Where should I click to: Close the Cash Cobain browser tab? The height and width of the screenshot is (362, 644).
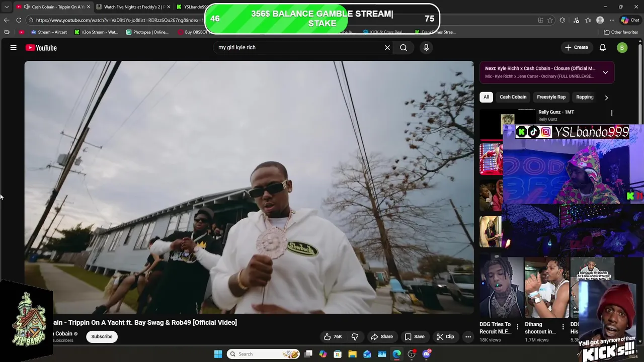click(x=89, y=7)
